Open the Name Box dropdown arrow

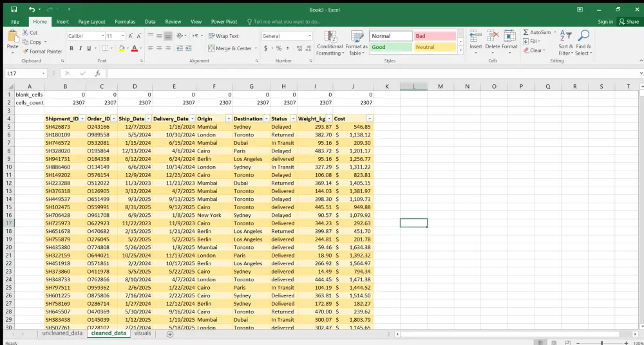pos(43,73)
